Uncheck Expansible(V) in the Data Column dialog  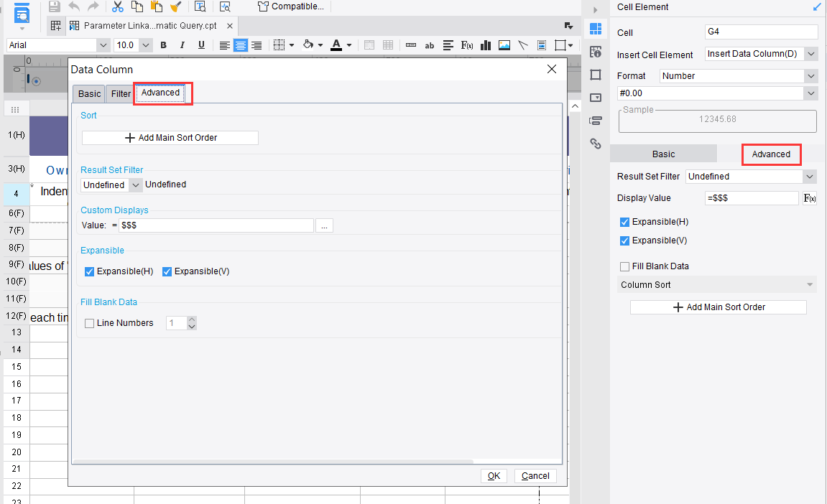click(x=167, y=271)
